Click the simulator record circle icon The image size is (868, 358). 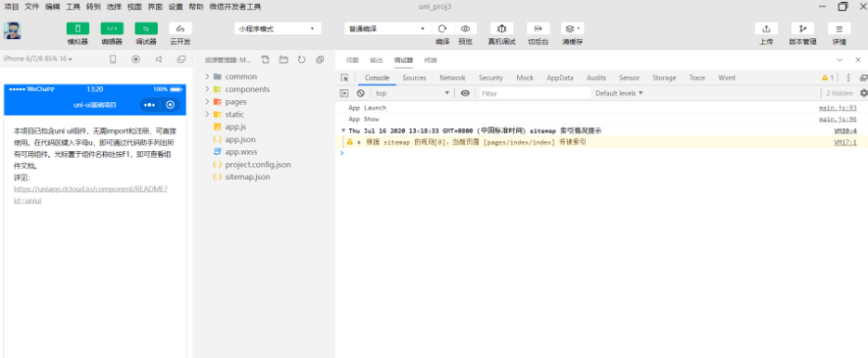click(x=136, y=59)
